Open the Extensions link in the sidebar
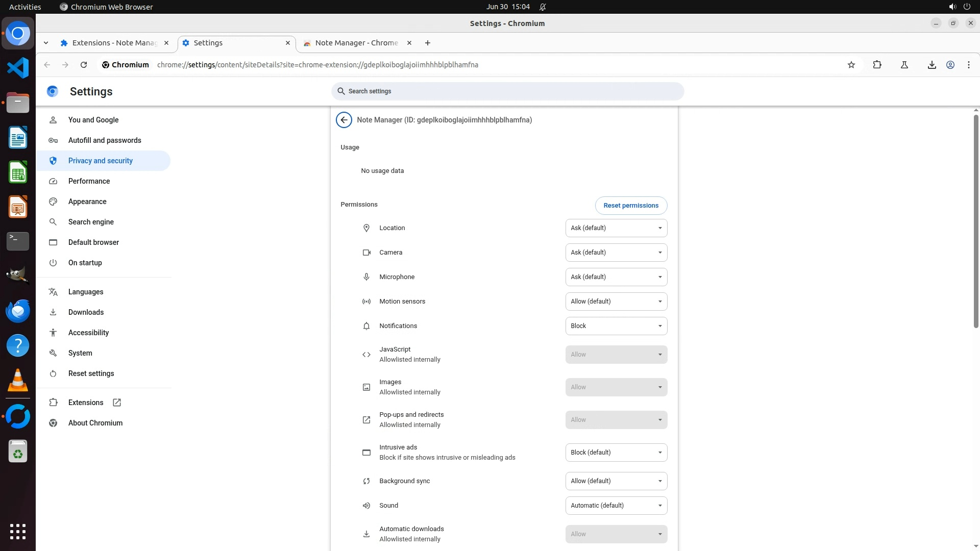This screenshot has height=551, width=980. pyautogui.click(x=86, y=403)
